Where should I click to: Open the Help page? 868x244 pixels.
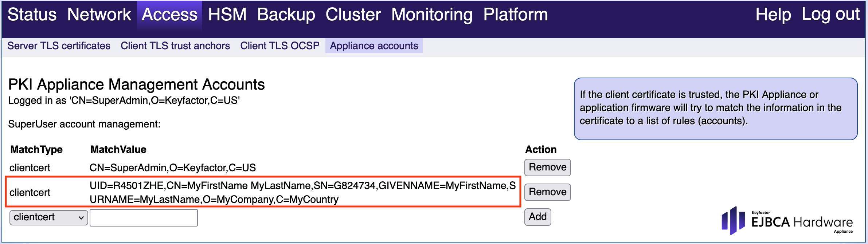tap(773, 15)
